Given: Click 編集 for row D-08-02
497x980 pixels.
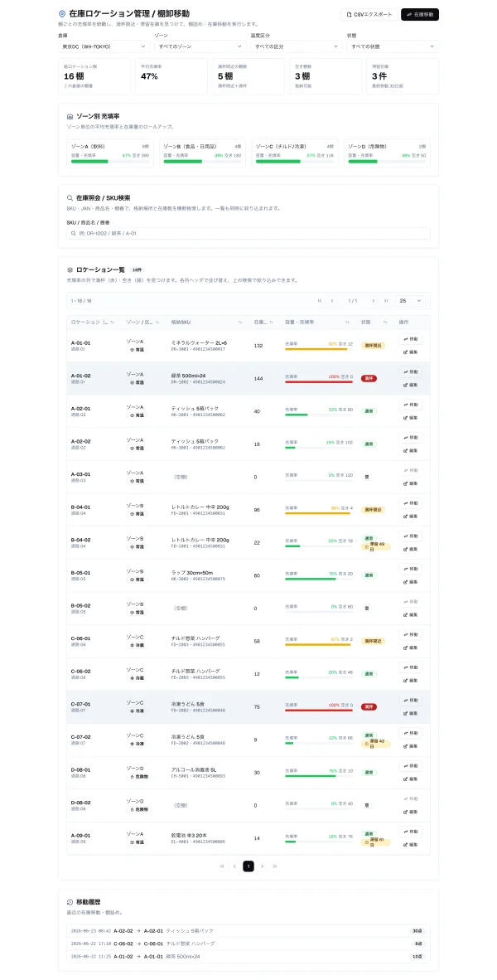Looking at the screenshot, I should [411, 811].
